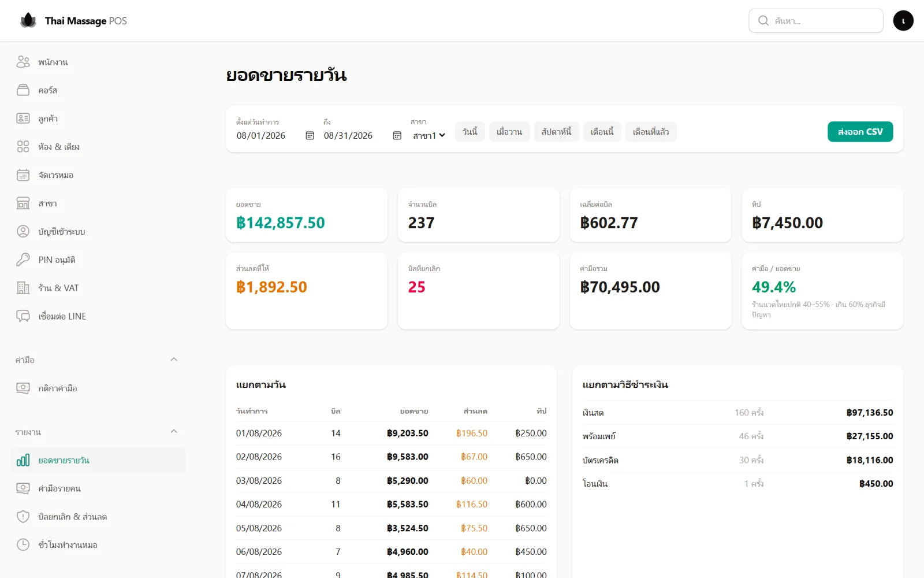This screenshot has height=578, width=924.
Task: Open ห้อง & เตียง rooms grid icon
Action: pos(23,147)
